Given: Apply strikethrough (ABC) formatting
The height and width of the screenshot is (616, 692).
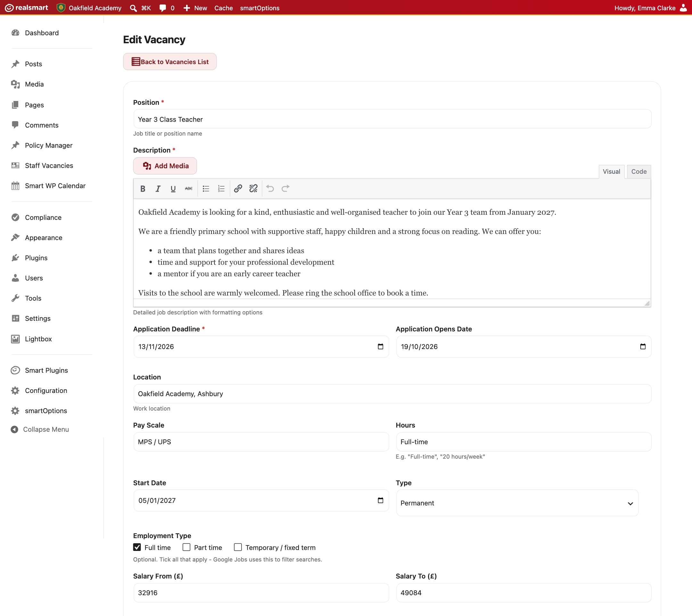Looking at the screenshot, I should click(x=189, y=189).
